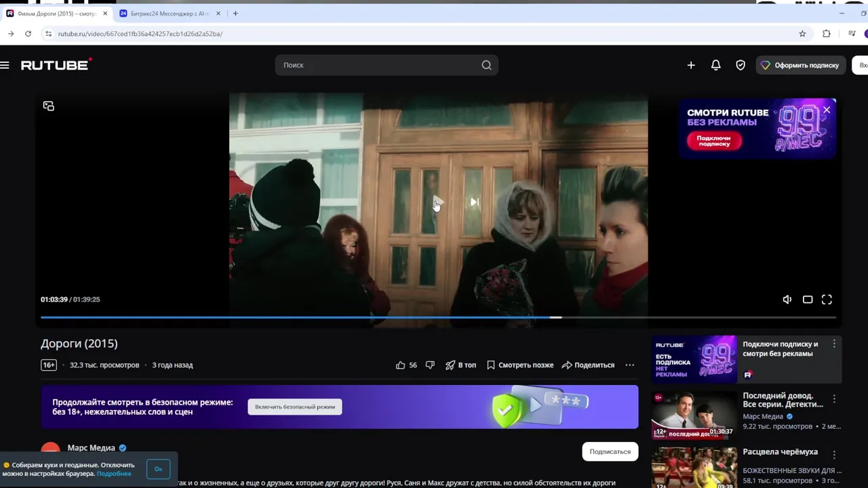Open more options ellipsis under the video
The width and height of the screenshot is (868, 488).
pyautogui.click(x=630, y=365)
